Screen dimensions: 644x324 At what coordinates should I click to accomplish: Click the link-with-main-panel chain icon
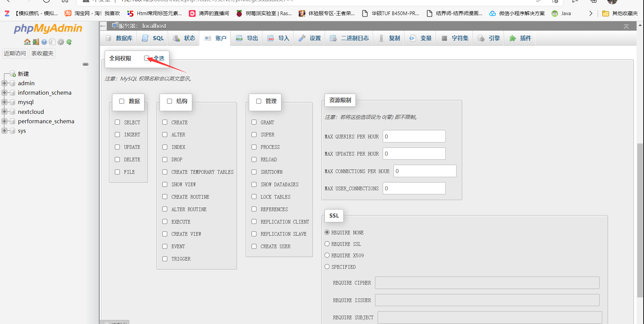click(86, 64)
